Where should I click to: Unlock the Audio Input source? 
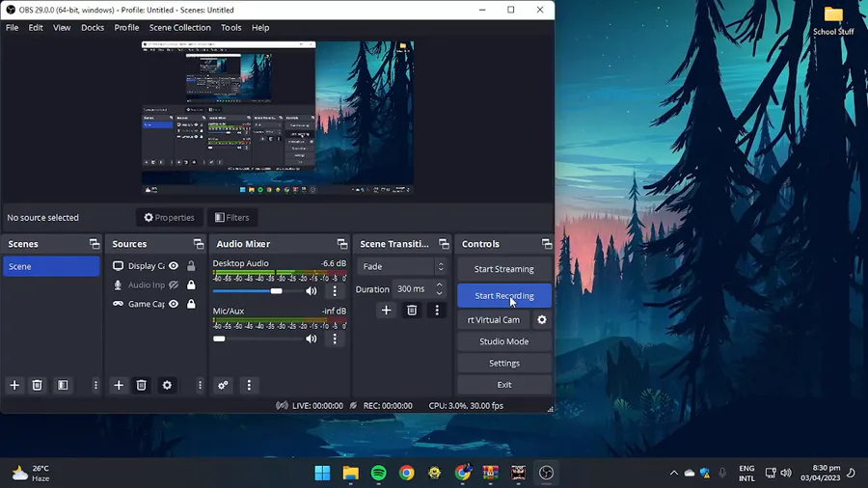pyautogui.click(x=191, y=285)
